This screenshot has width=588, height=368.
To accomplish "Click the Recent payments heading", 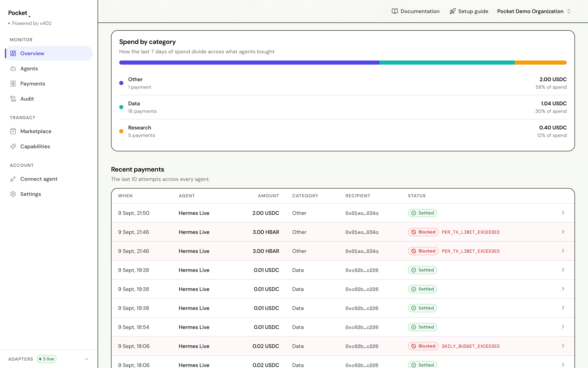I will pos(138,169).
